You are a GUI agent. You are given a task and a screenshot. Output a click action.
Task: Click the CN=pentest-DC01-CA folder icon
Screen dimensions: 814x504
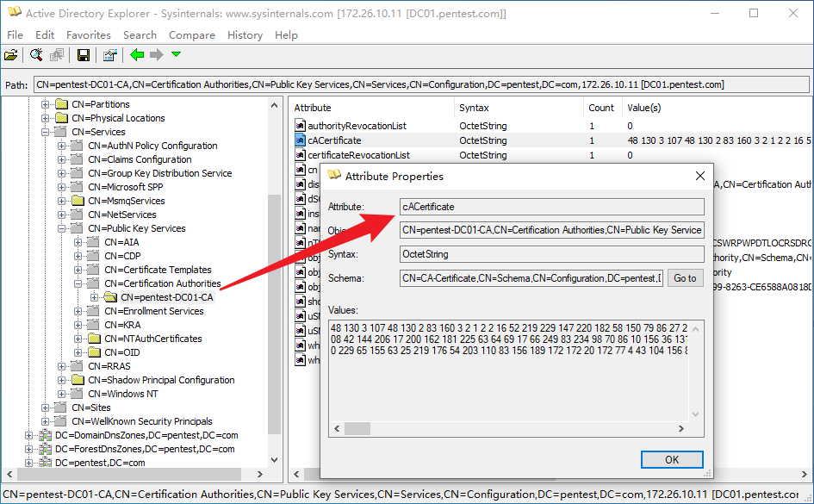coord(110,297)
